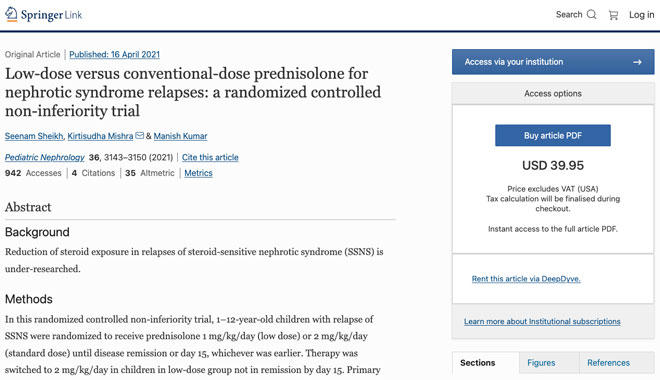Open author Seenam Sheikh's profile
The image size is (660, 380).
tap(34, 136)
